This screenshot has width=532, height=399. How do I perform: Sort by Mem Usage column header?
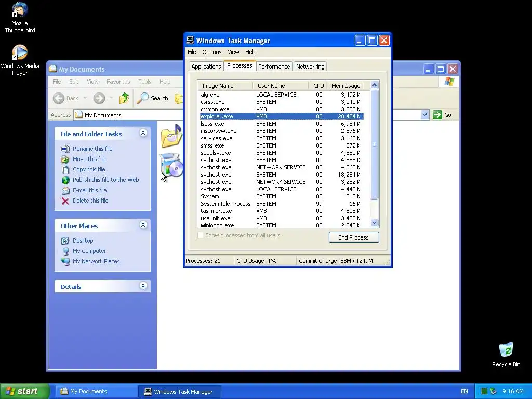345,86
